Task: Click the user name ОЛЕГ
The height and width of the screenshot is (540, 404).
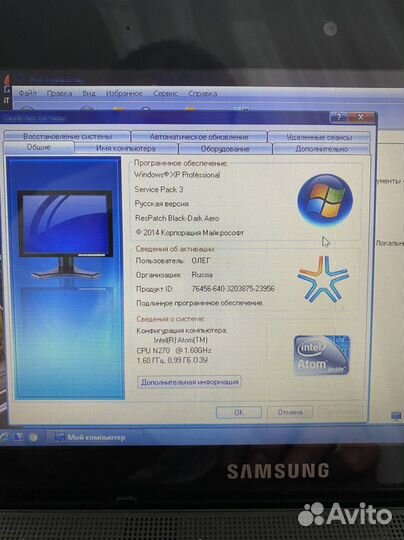Action: coord(200,261)
